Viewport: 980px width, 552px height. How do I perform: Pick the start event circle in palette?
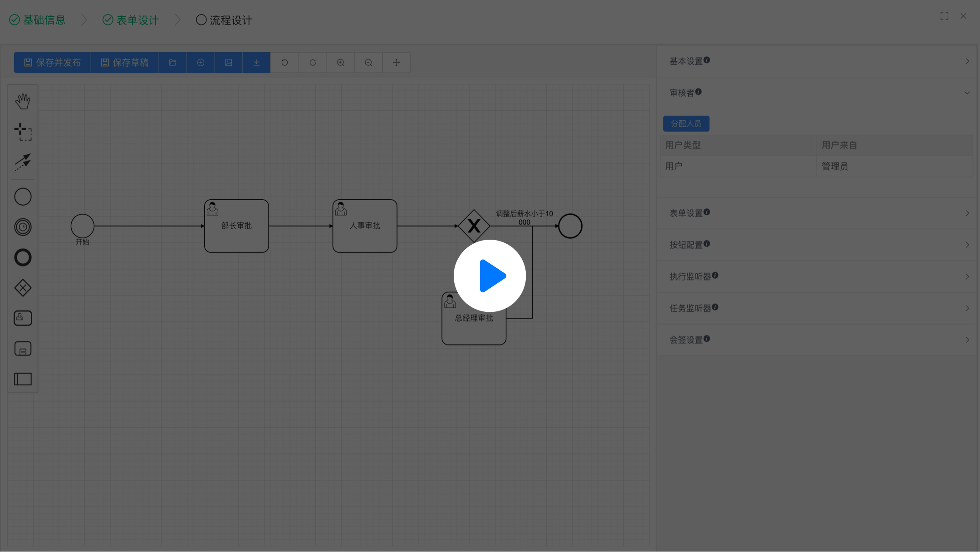23,197
